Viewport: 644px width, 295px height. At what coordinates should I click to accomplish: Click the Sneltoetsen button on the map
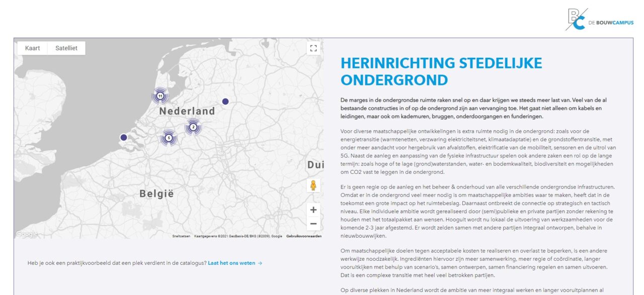pos(181,236)
